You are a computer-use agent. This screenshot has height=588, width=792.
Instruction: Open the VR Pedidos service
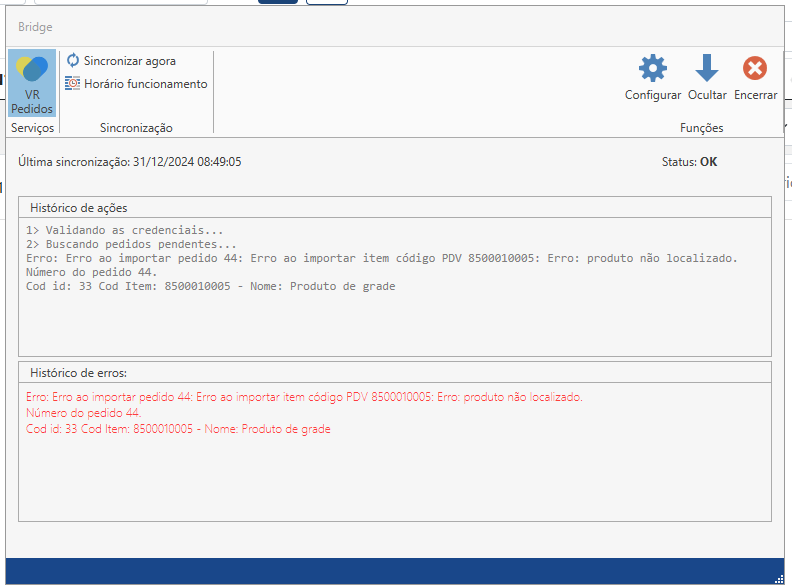pyautogui.click(x=32, y=84)
